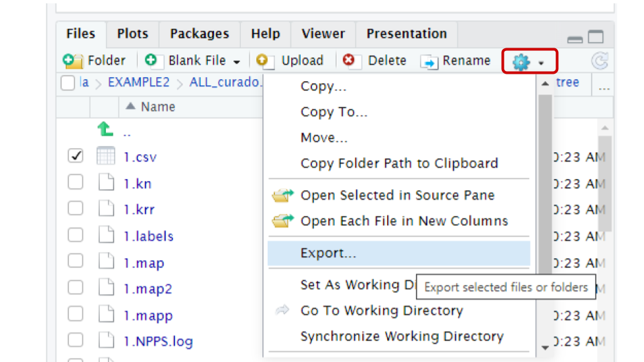Sort files by the Name column header

point(158,107)
